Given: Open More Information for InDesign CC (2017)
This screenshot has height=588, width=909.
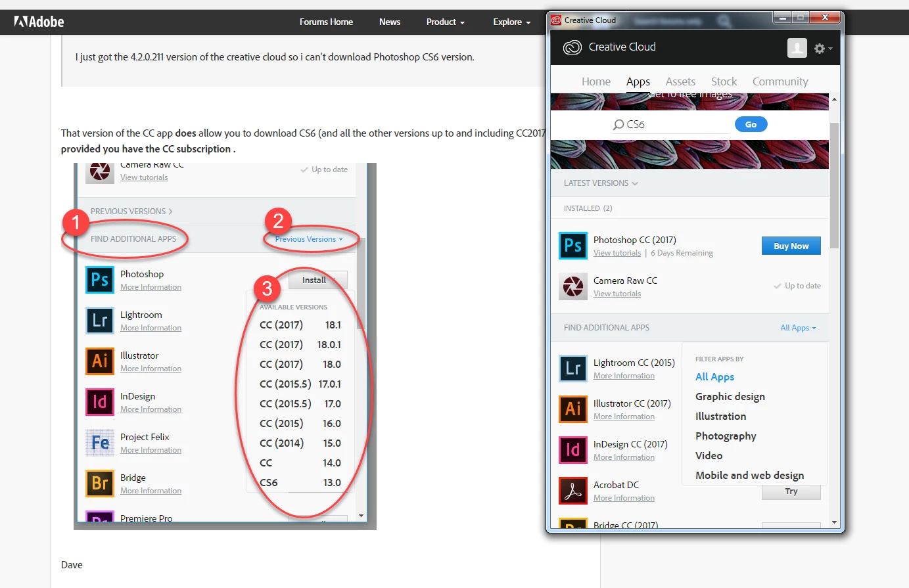Looking at the screenshot, I should click(624, 457).
